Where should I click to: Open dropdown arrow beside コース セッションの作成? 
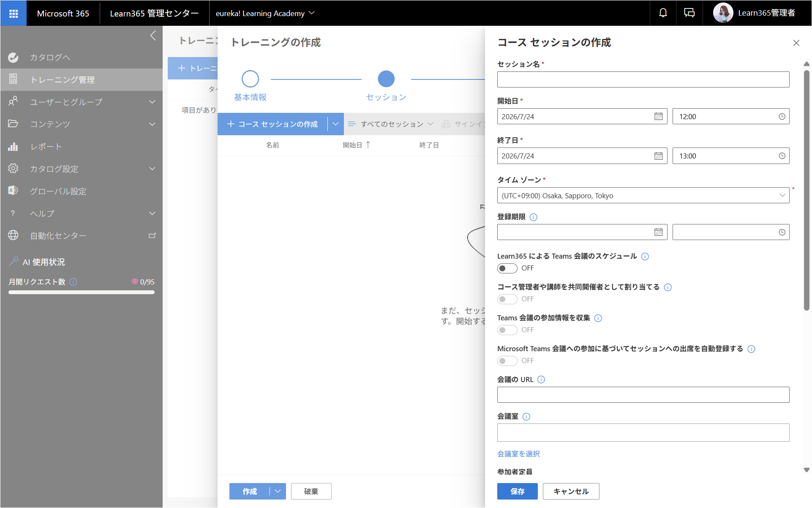click(335, 124)
